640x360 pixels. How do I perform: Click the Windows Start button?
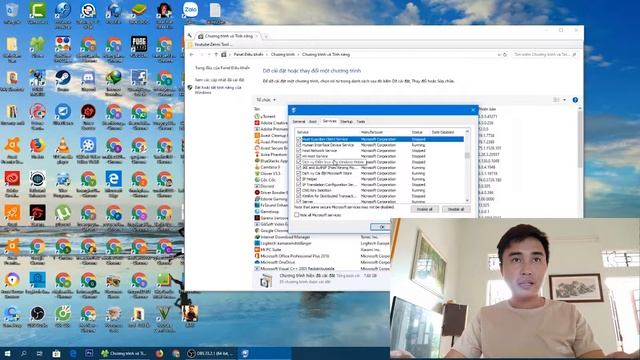[x=7, y=353]
